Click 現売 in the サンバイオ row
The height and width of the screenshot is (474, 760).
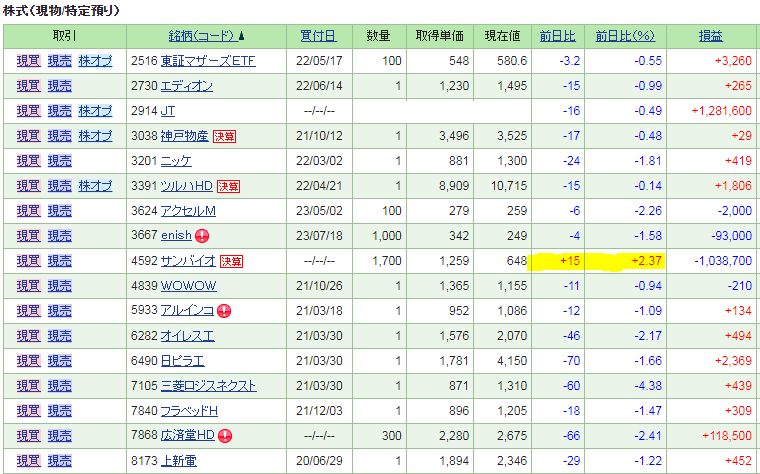[60, 261]
